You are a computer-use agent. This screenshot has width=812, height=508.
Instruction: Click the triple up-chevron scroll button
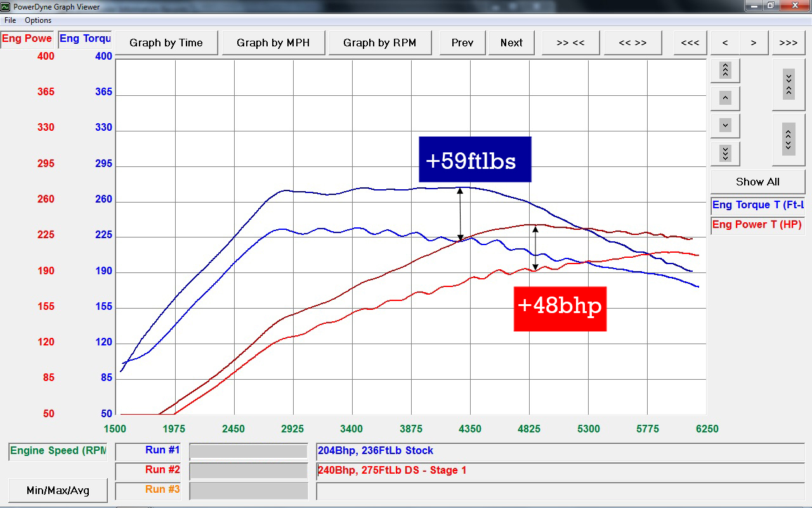[725, 70]
